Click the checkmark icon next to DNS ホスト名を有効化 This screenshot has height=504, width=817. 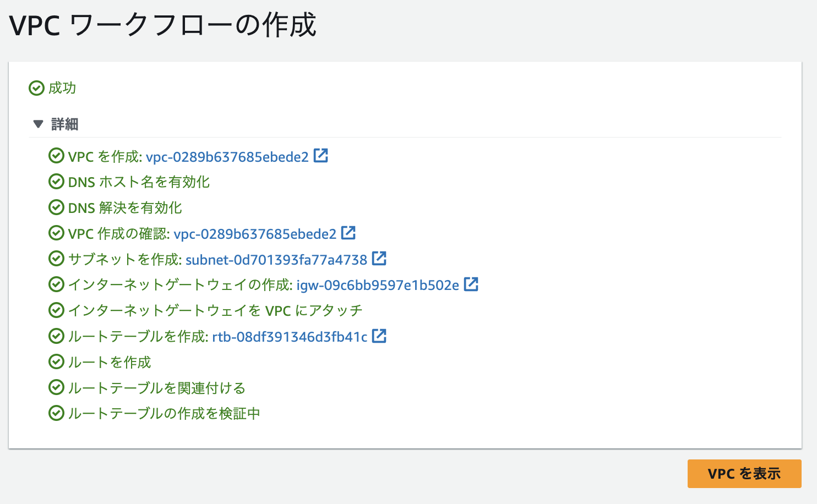pyautogui.click(x=57, y=181)
